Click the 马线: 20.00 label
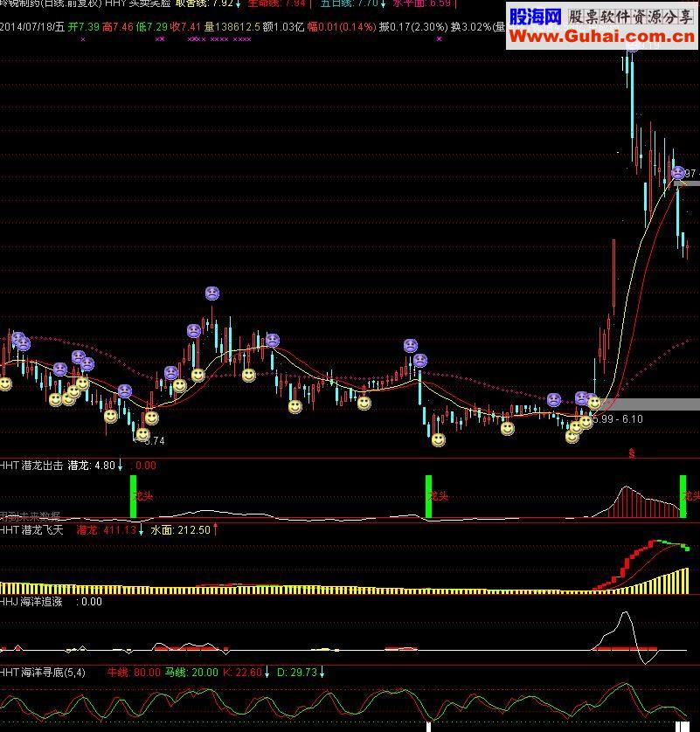This screenshot has height=732, width=700. tap(191, 673)
